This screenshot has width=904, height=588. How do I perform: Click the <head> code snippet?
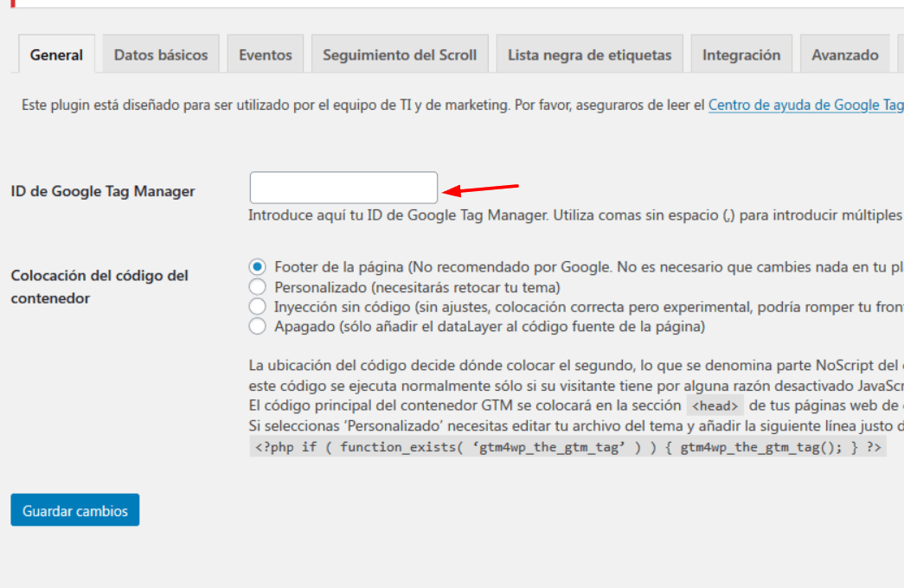pyautogui.click(x=715, y=406)
